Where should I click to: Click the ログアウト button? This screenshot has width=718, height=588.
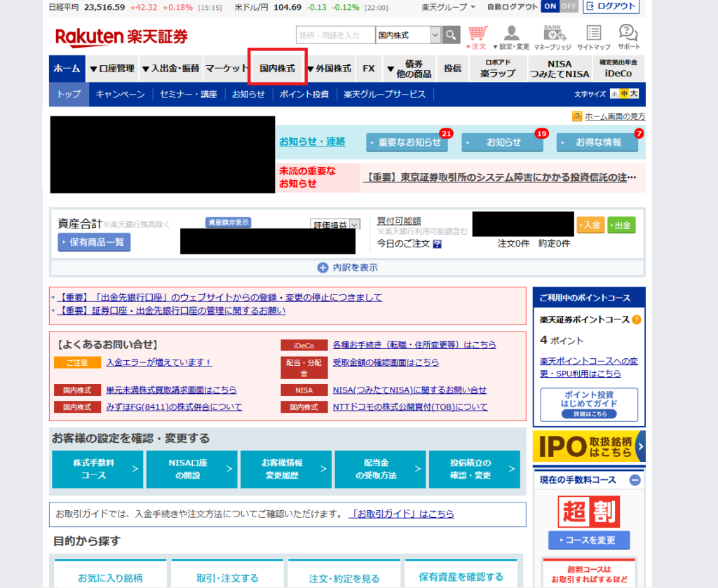pos(611,6)
